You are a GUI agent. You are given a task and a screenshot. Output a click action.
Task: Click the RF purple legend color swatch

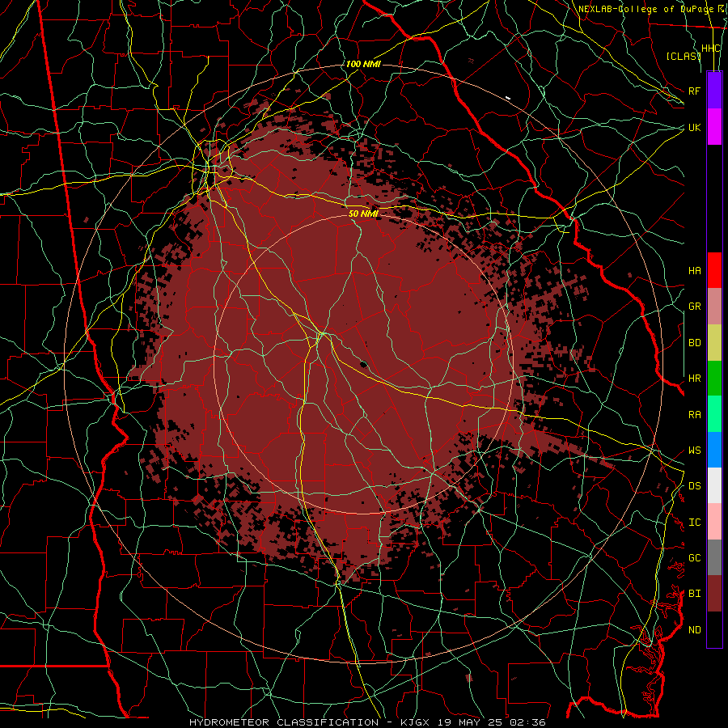(x=714, y=91)
